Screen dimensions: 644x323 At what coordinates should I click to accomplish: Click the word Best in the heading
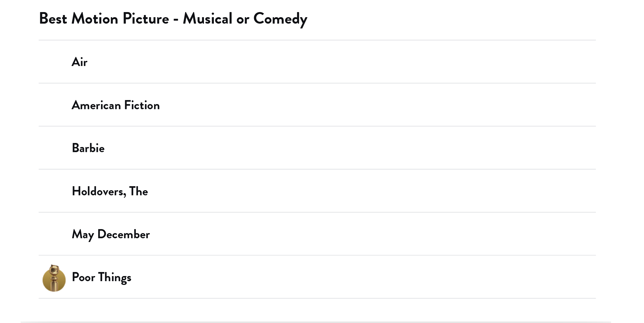click(53, 19)
